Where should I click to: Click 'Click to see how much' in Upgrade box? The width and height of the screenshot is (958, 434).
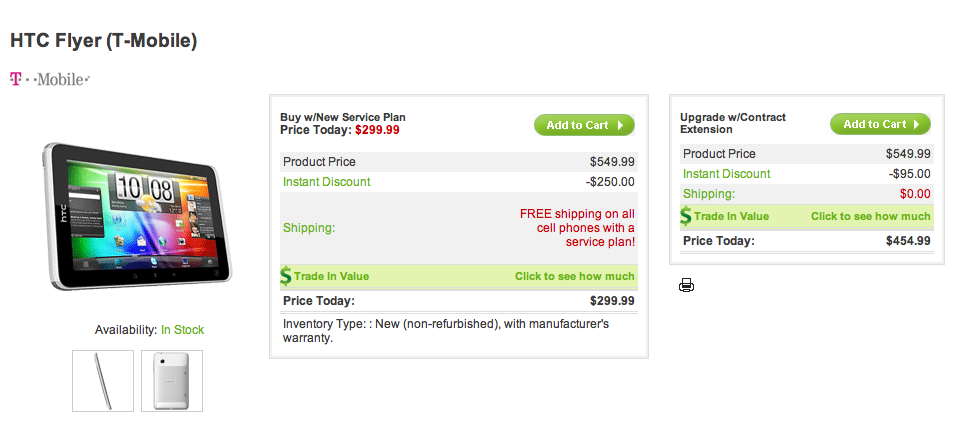pos(870,216)
